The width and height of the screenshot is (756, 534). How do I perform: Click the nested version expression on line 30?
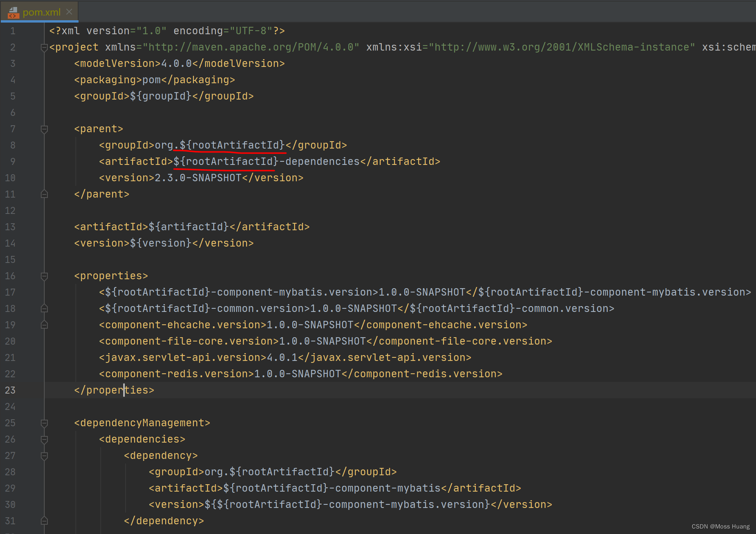tap(347, 505)
